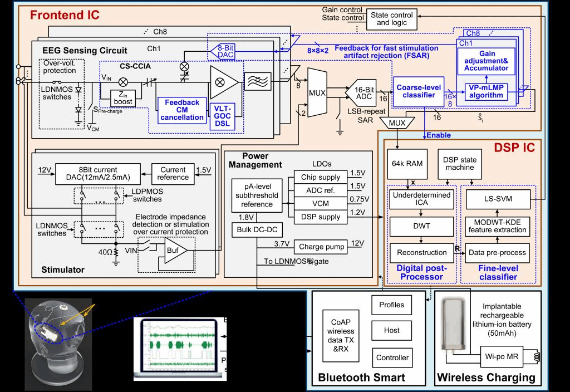
Task: Click the VP-mLMP algorithm block
Action: coord(486,92)
